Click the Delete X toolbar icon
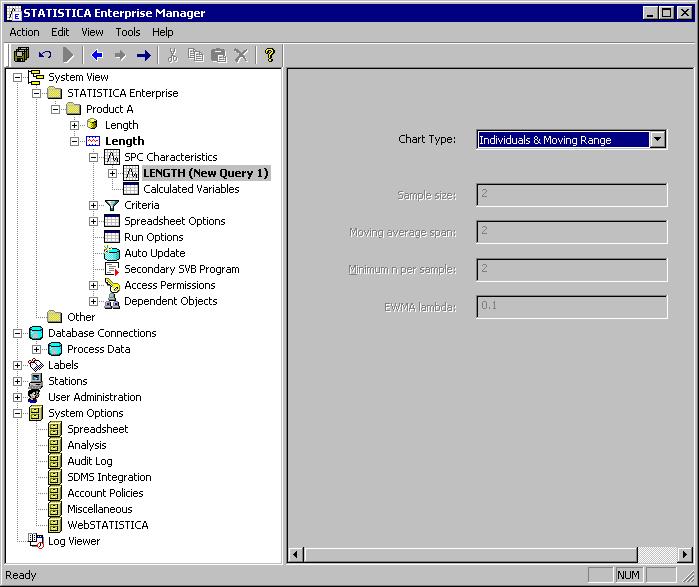 (x=241, y=55)
